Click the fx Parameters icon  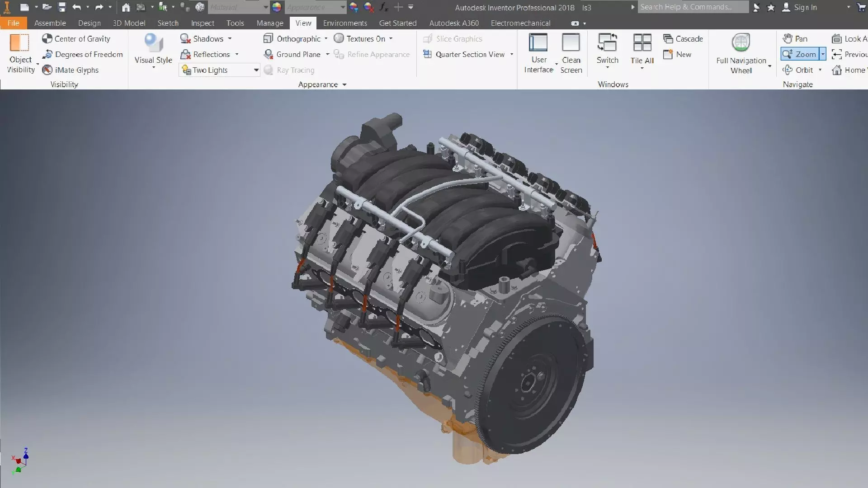[x=384, y=7]
